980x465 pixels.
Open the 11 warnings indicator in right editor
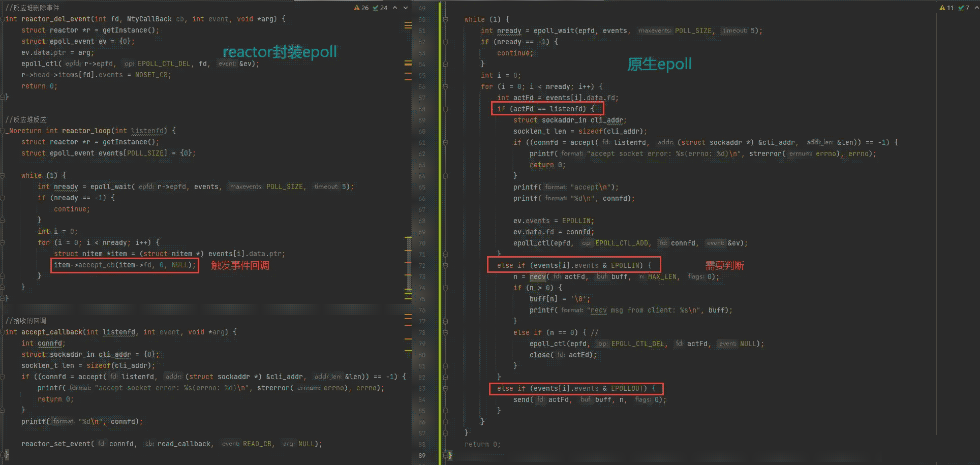pyautogui.click(x=946, y=8)
